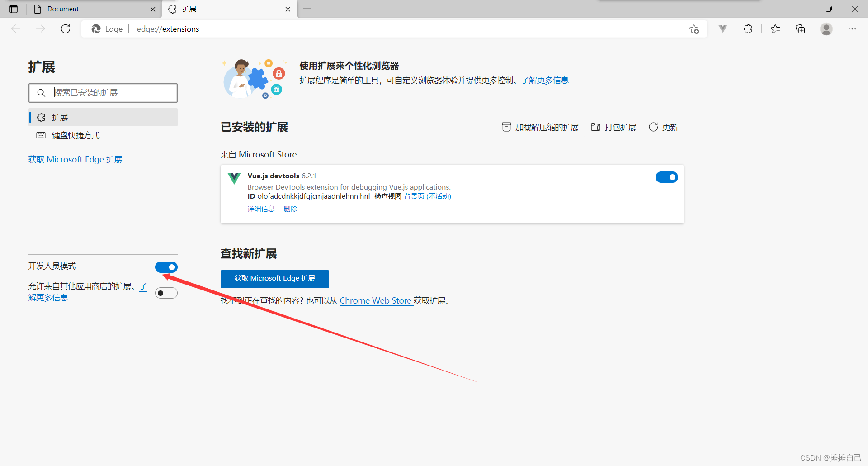The height and width of the screenshot is (466, 868).
Task: Click the extensions illustration image
Action: [x=255, y=79]
